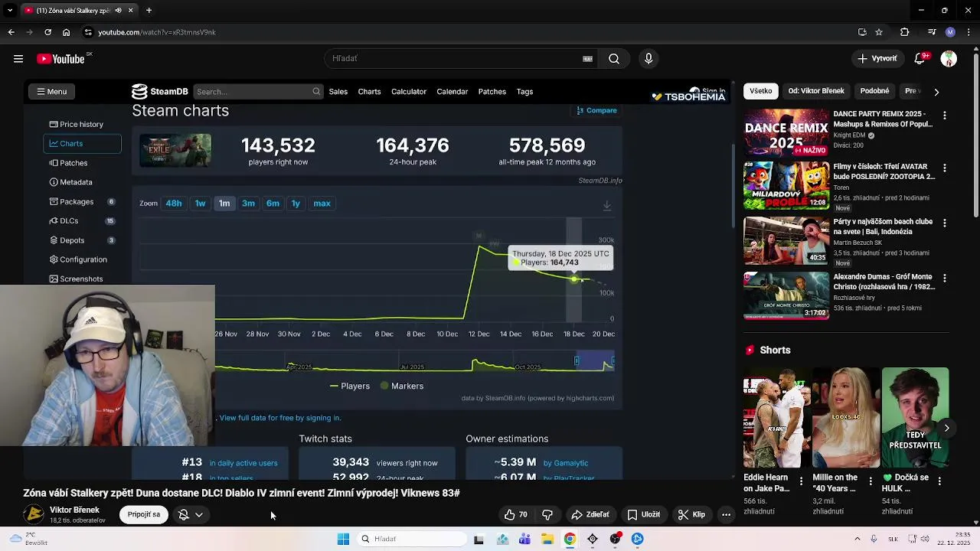Open options for the Alexandre Dumas video
Image resolution: width=980 pixels, height=551 pixels.
pos(944,278)
